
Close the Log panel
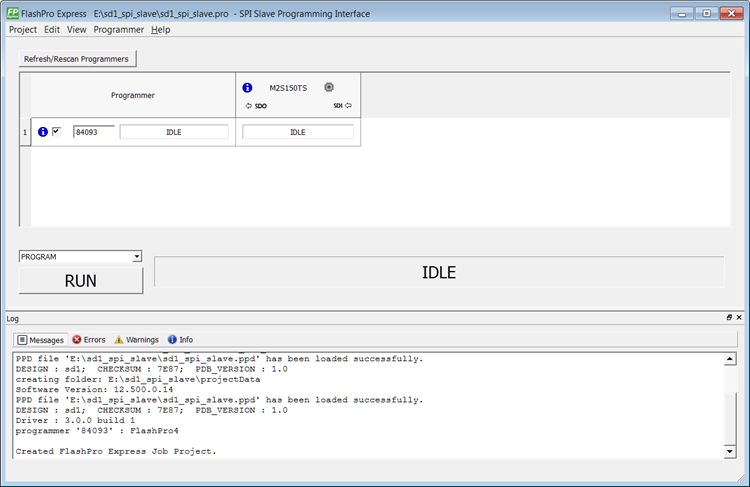[x=739, y=317]
